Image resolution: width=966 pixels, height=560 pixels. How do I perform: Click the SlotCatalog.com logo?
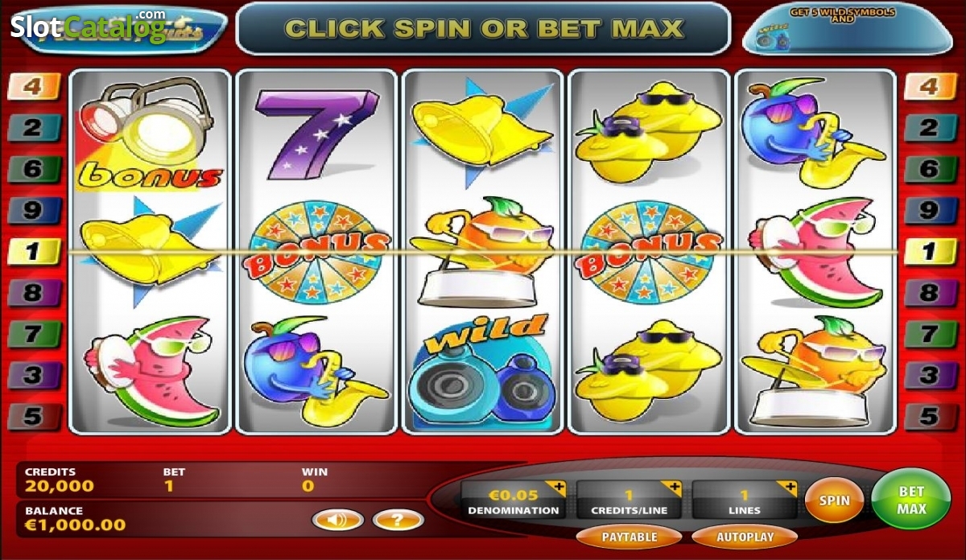click(x=89, y=27)
